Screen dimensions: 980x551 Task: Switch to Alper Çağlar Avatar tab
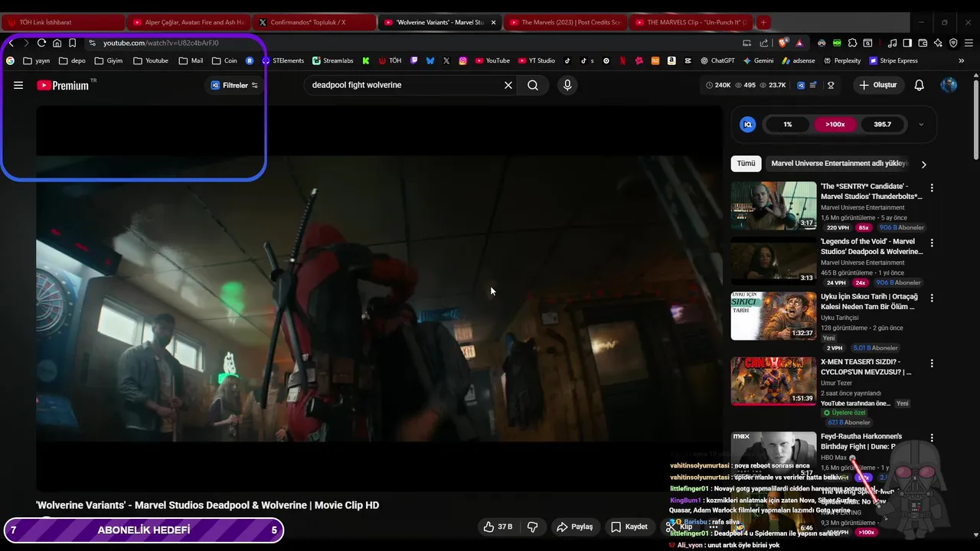coord(188,22)
